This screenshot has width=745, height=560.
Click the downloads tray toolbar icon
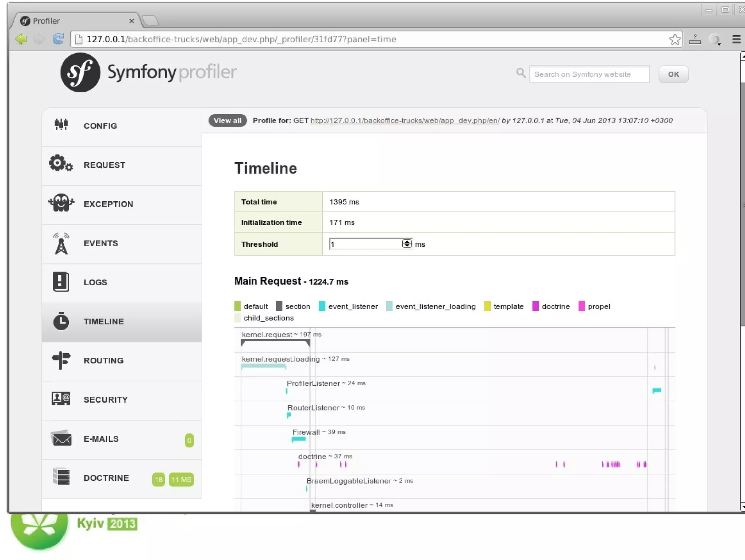695,39
